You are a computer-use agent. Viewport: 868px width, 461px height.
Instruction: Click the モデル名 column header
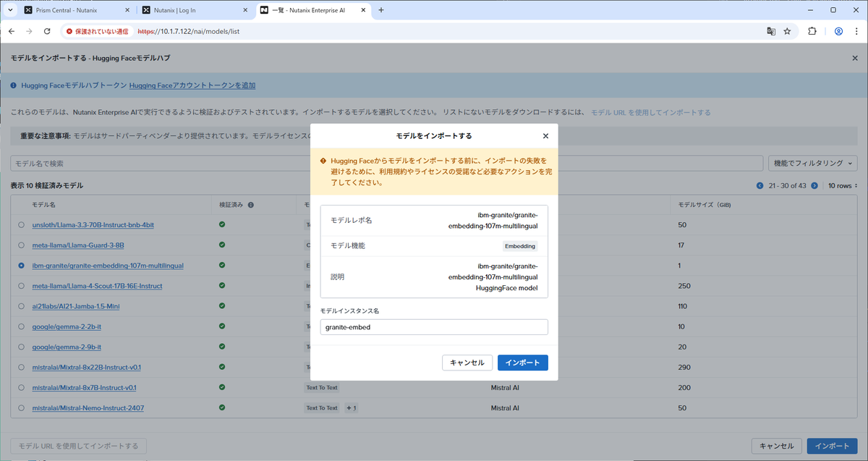[x=43, y=205]
